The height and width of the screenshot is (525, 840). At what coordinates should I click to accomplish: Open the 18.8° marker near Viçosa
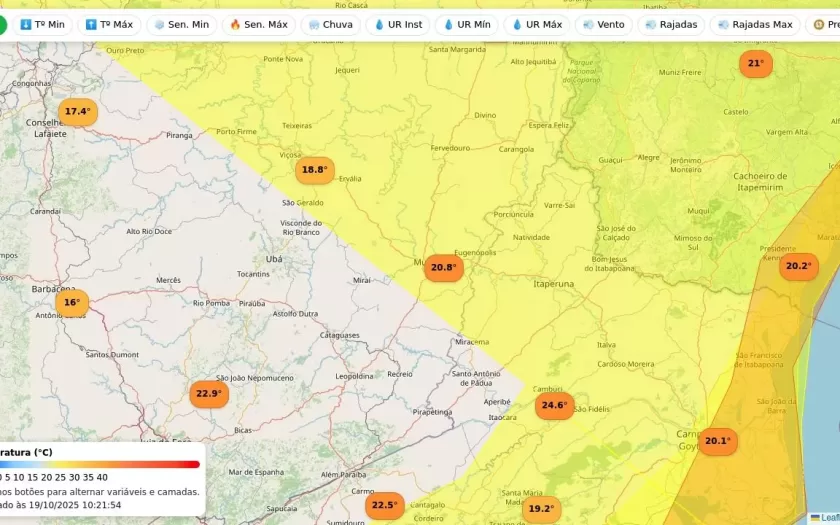(x=314, y=170)
